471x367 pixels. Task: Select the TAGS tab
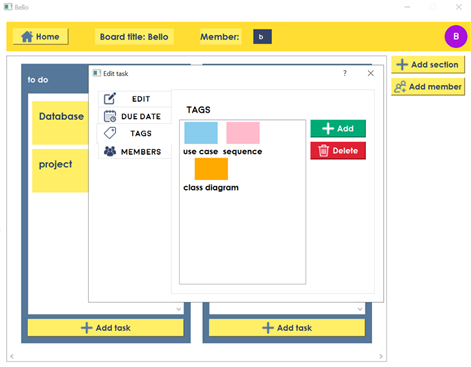click(134, 133)
